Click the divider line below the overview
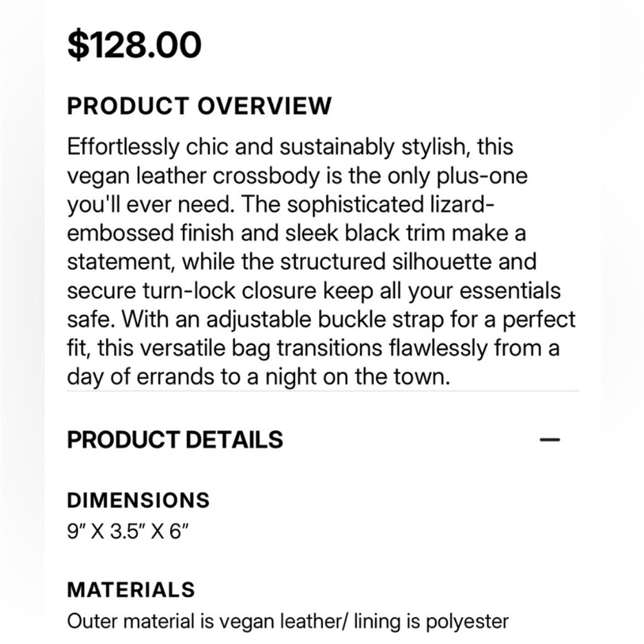Image resolution: width=644 pixels, height=644 pixels. click(x=323, y=391)
